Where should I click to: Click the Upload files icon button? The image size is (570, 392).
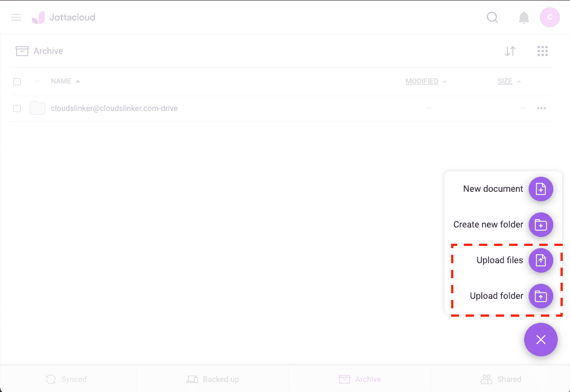(x=540, y=260)
